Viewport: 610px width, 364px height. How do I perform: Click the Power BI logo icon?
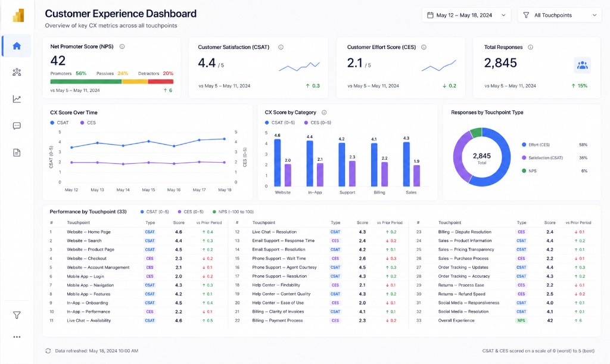click(x=18, y=15)
